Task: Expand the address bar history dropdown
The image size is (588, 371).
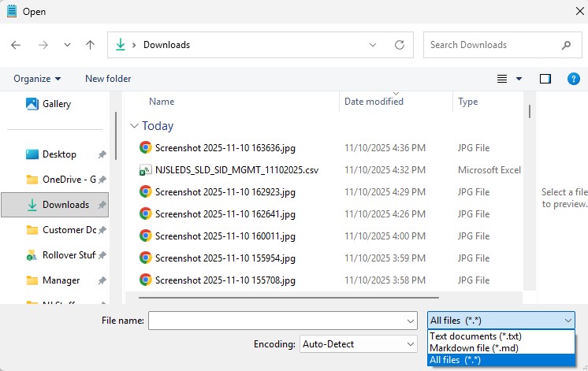Action: tap(373, 45)
